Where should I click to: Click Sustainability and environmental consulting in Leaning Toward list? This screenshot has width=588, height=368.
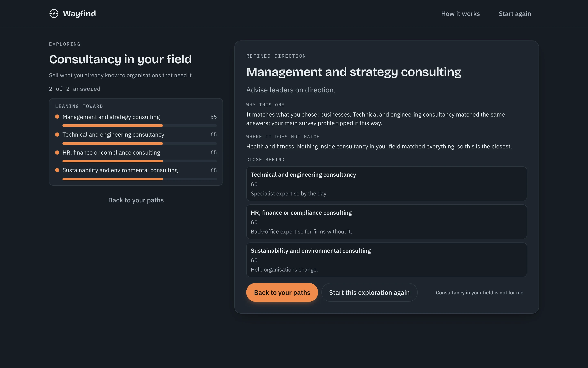[x=120, y=170]
